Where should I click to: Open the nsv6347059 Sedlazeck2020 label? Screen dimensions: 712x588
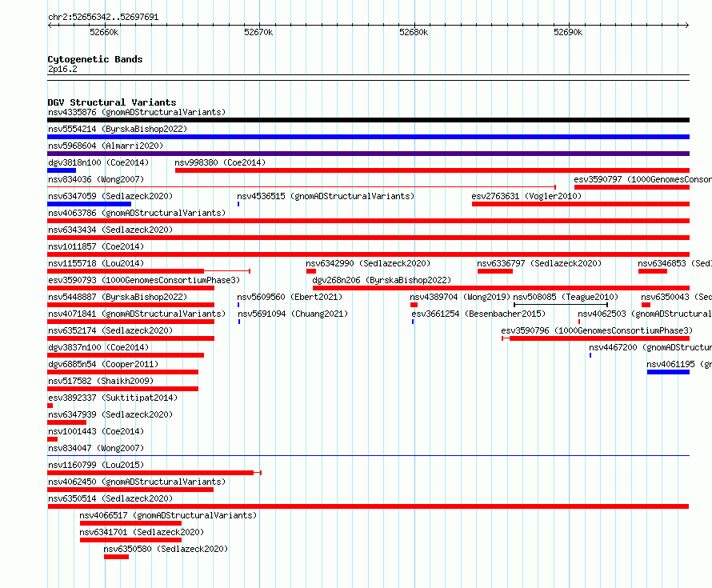pyautogui.click(x=110, y=196)
